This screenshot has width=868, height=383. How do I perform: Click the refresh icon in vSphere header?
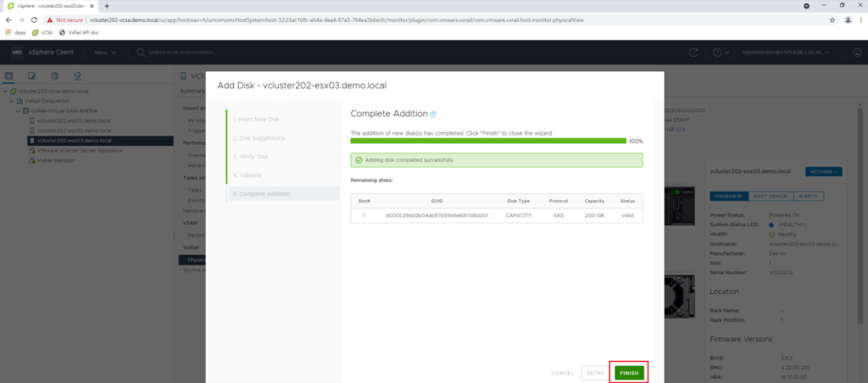point(693,53)
